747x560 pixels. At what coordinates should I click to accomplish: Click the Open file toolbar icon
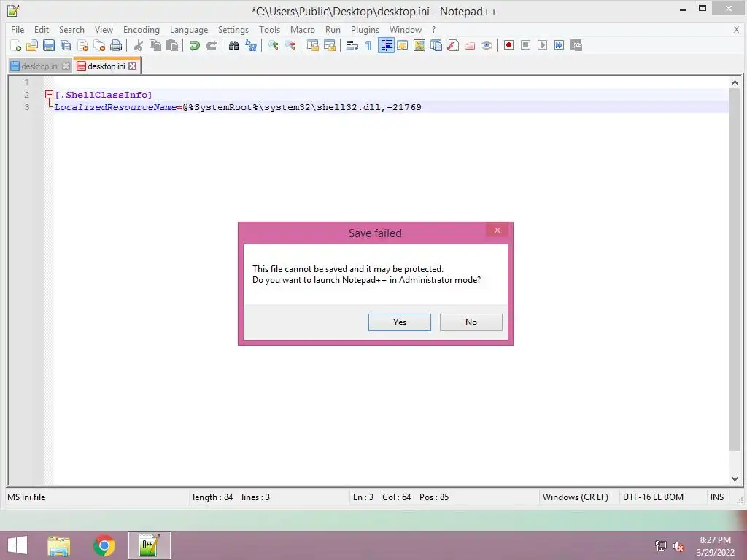32,45
